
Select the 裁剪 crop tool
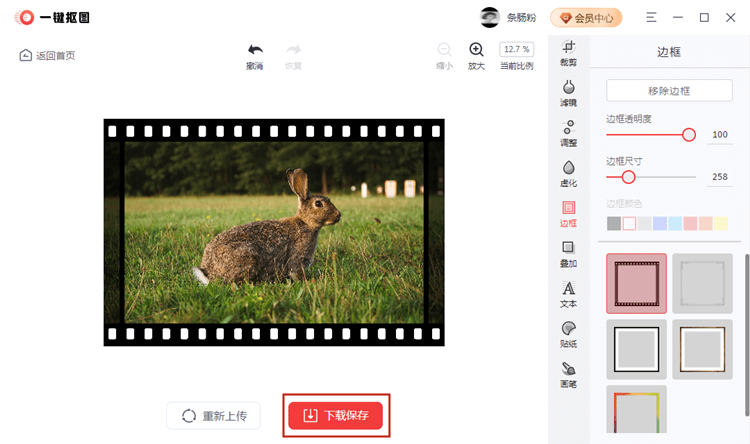tap(568, 53)
